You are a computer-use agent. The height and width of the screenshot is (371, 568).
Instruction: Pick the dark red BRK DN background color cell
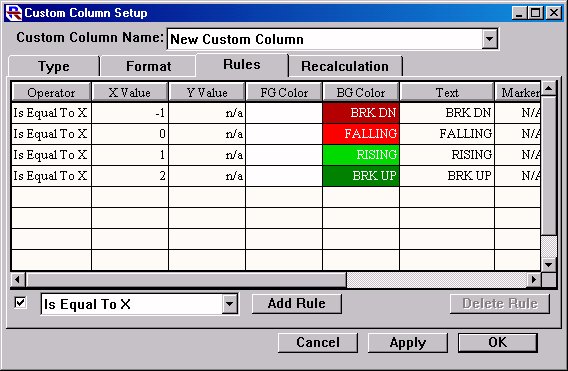pyautogui.click(x=361, y=113)
